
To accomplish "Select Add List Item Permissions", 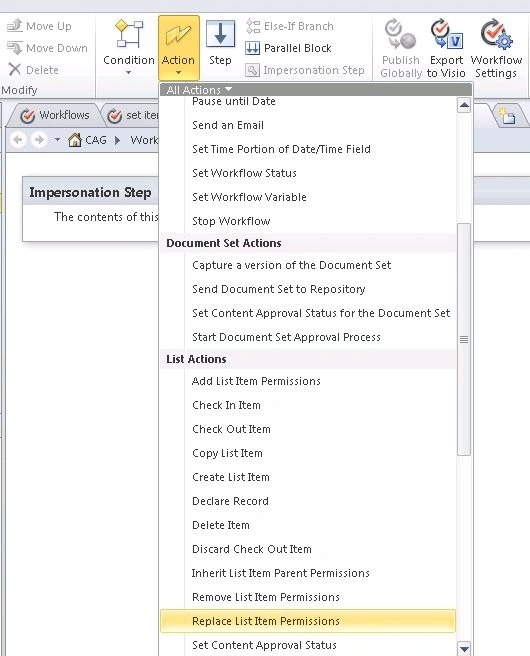I will pyautogui.click(x=256, y=381).
